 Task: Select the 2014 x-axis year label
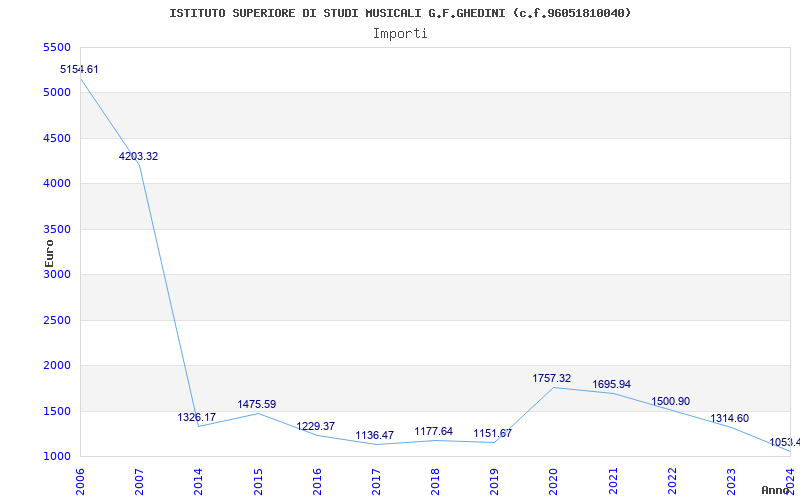(198, 481)
